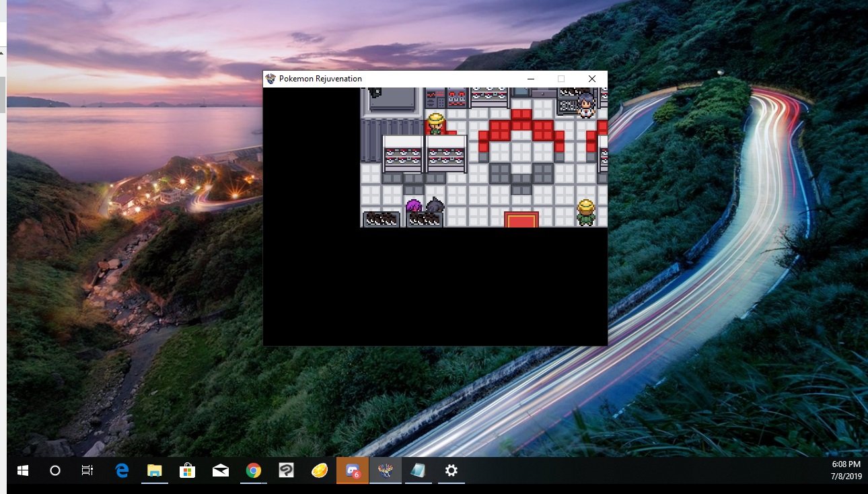Viewport: 868px width, 494px height.
Task: Switch to Google Chrome in the taskbar
Action: coord(253,471)
